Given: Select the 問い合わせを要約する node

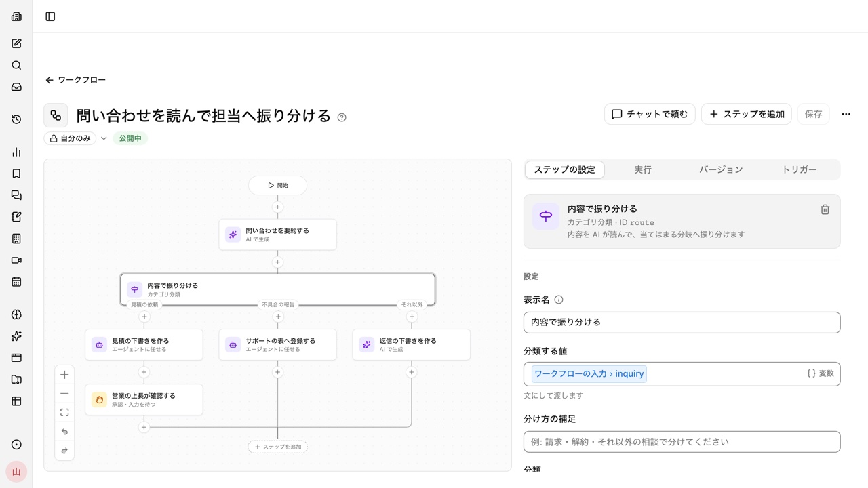Looking at the screenshot, I should click(x=277, y=235).
